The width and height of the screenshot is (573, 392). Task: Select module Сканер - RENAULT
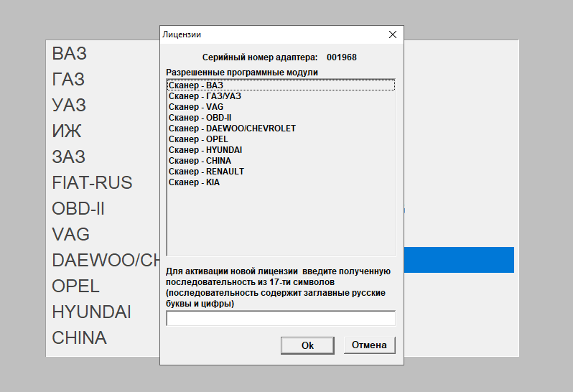click(x=281, y=172)
